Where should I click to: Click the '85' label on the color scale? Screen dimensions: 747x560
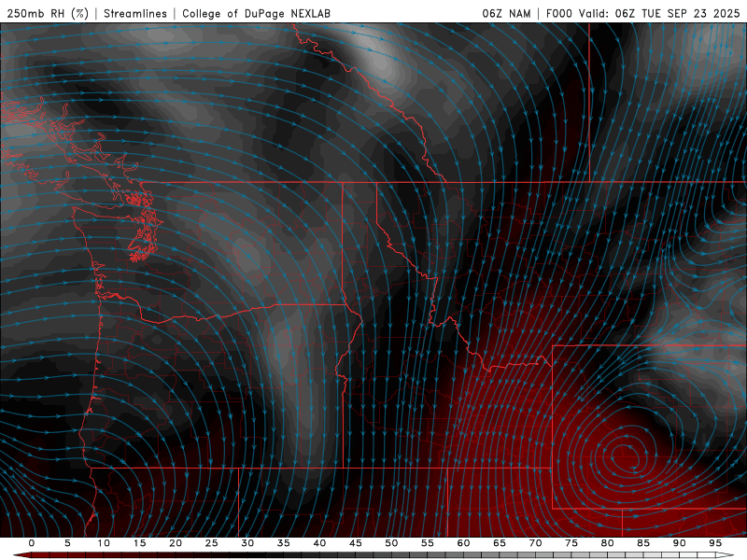coord(643,543)
